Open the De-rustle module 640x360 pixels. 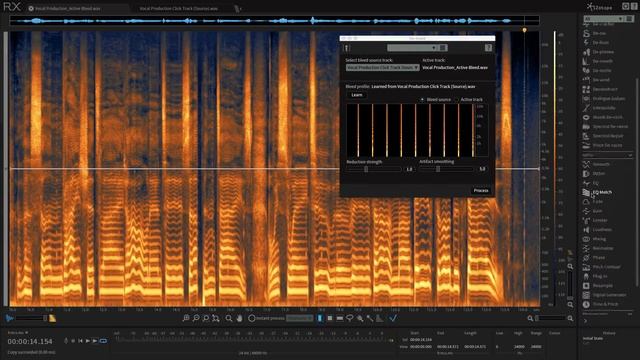pyautogui.click(x=602, y=71)
